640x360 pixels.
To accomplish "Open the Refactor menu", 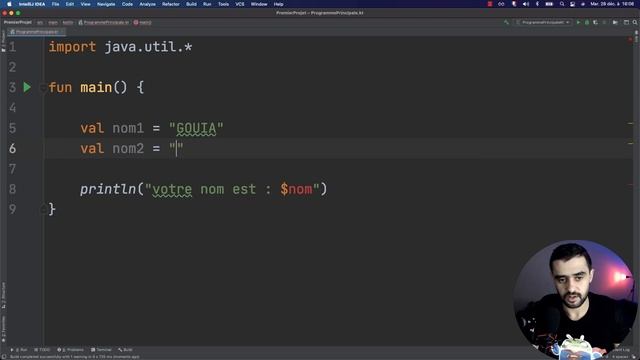I will click(x=171, y=4).
